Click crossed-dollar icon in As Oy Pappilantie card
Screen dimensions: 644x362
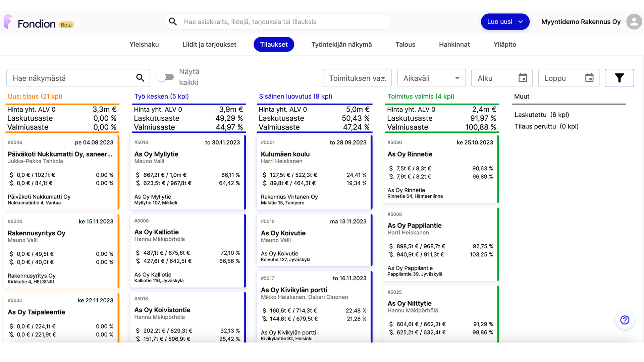(391, 254)
